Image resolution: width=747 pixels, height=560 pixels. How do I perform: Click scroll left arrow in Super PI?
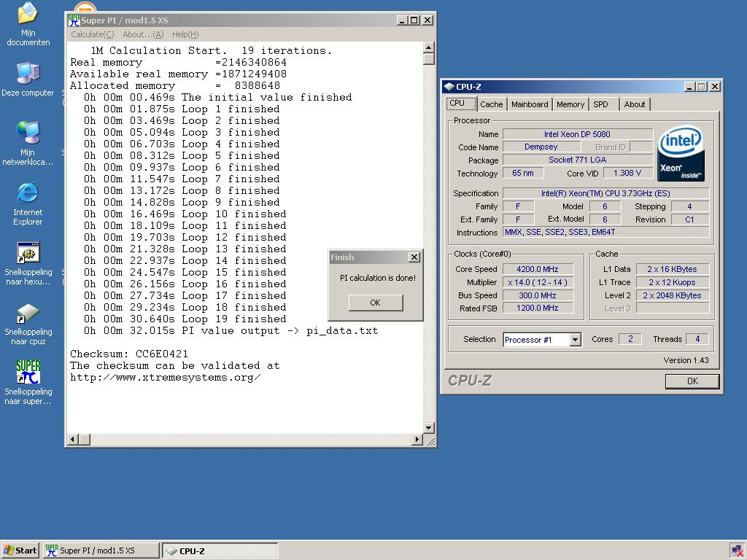tap(72, 439)
